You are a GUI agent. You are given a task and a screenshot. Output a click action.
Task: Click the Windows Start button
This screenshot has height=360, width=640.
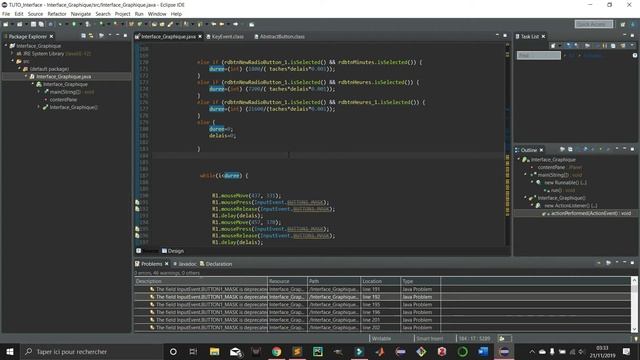coord(10,351)
